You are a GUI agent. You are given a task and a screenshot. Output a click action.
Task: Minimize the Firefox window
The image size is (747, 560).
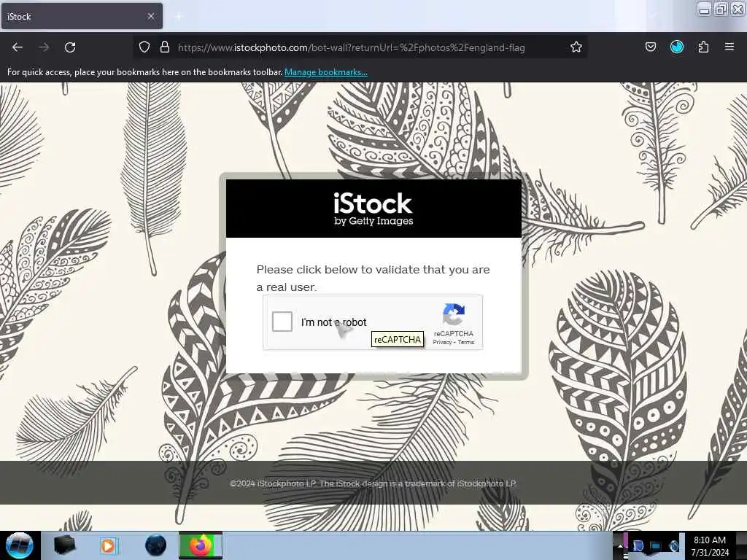pyautogui.click(x=705, y=9)
